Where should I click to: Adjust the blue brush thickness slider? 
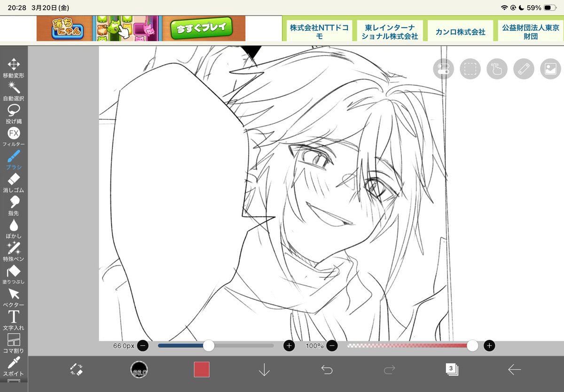[216, 346]
